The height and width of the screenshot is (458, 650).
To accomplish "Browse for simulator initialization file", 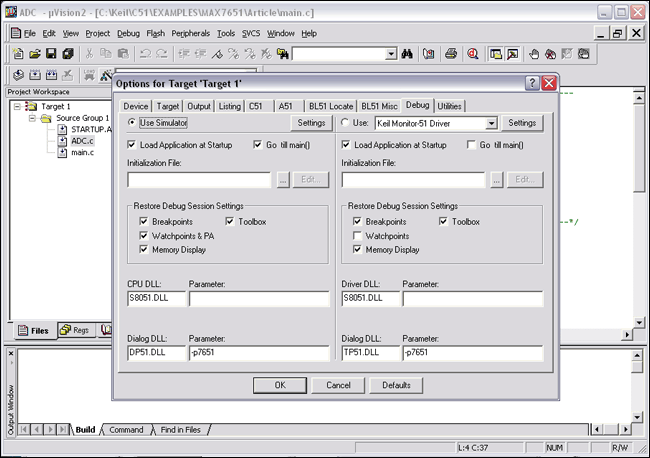I will 283,180.
